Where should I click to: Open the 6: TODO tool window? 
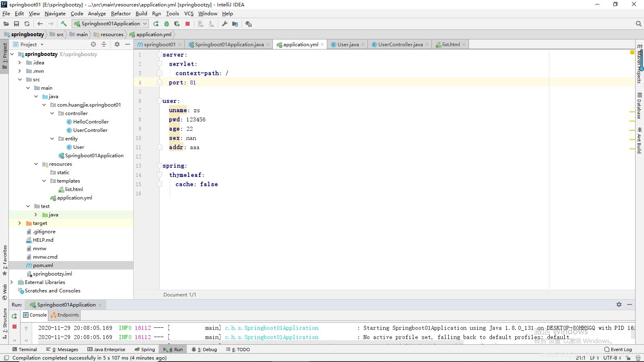point(238,350)
